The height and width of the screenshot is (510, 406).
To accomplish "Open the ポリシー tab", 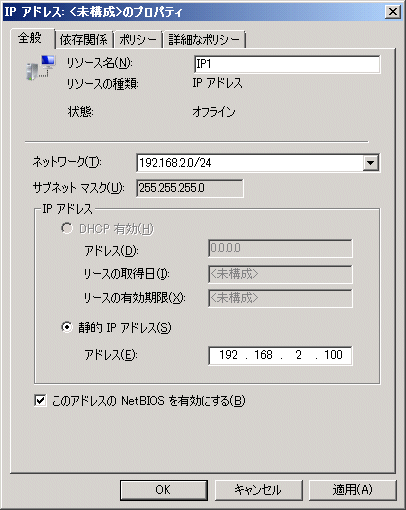I will [138, 40].
